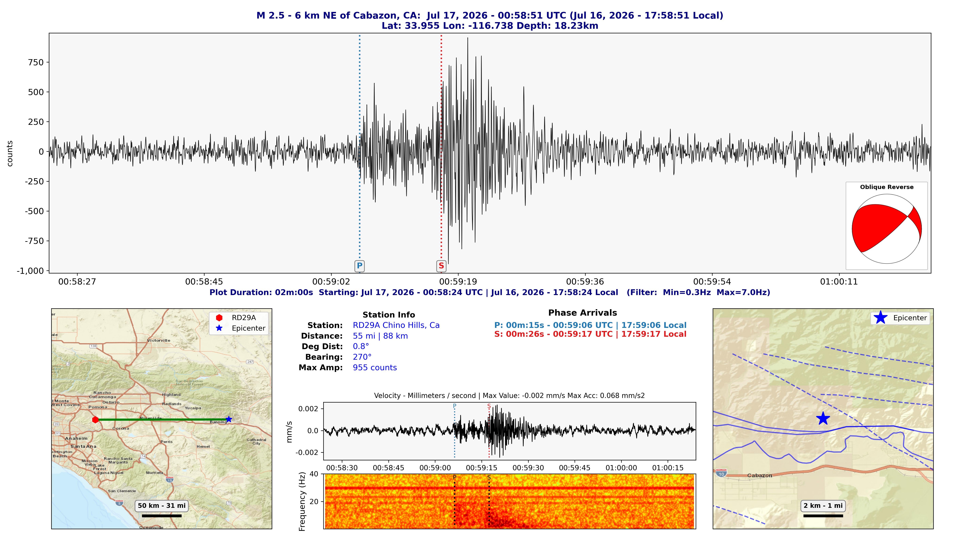The width and height of the screenshot is (980, 551).
Task: Click the black bar under '50 km - 31 mi'
Action: (x=162, y=516)
